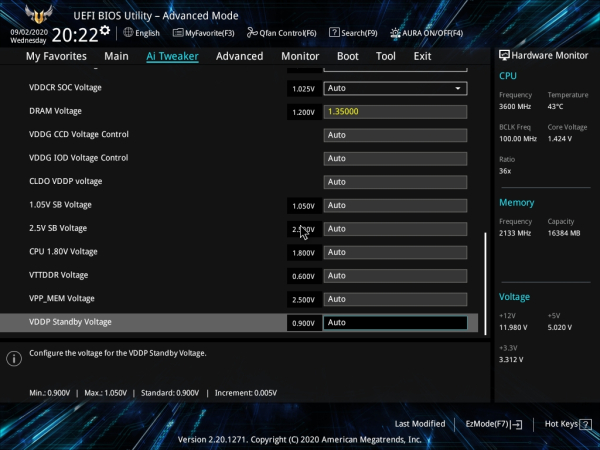Click the Last Modified button

click(420, 424)
